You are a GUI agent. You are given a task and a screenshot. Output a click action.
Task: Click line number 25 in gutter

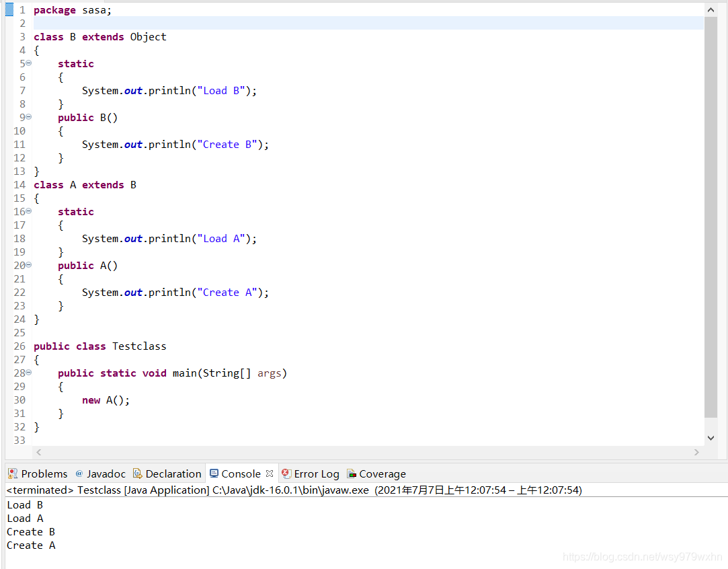pos(19,332)
